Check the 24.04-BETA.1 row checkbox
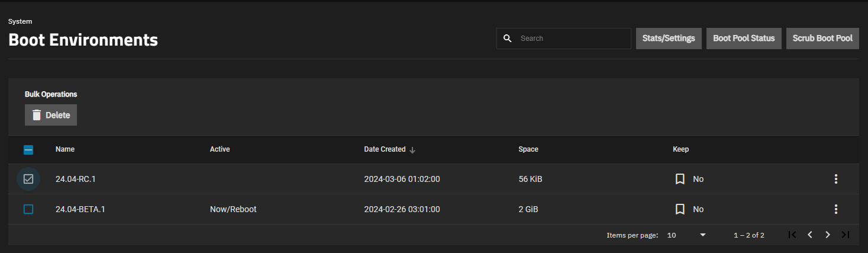The image size is (868, 253). [28, 209]
